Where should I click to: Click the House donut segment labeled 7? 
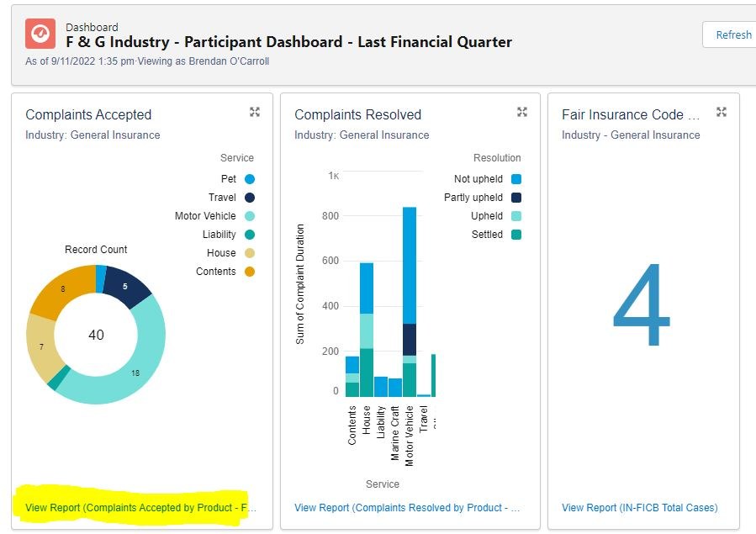pyautogui.click(x=41, y=346)
